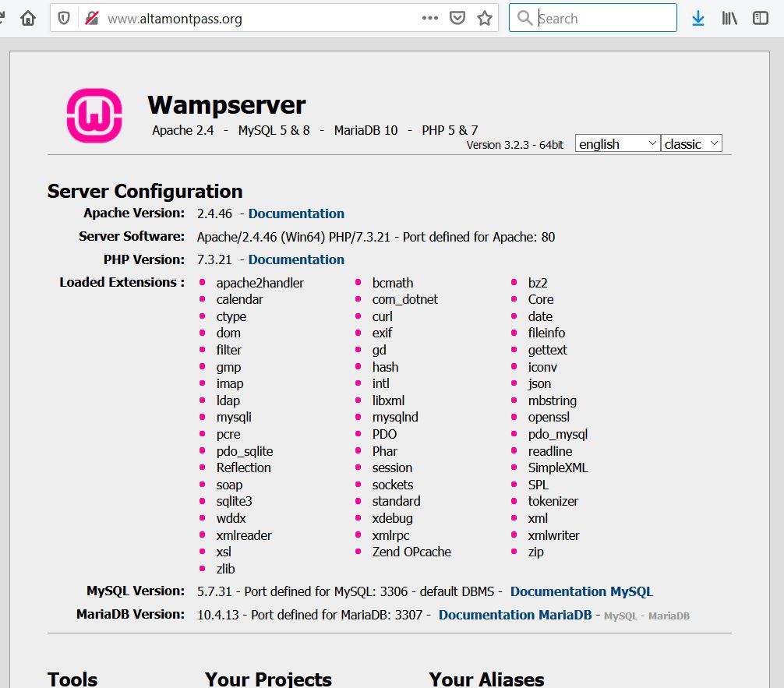
Task: Expand the english language dropdown
Action: [x=617, y=144]
